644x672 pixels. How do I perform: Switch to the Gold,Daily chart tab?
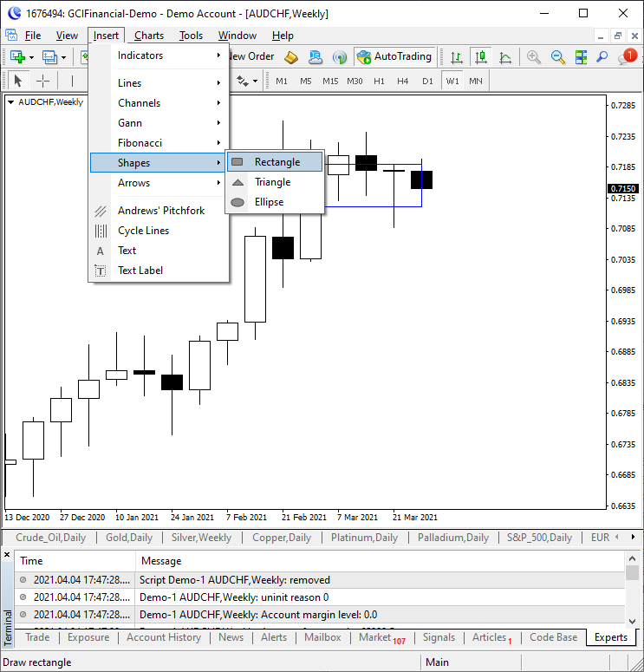[x=129, y=538]
